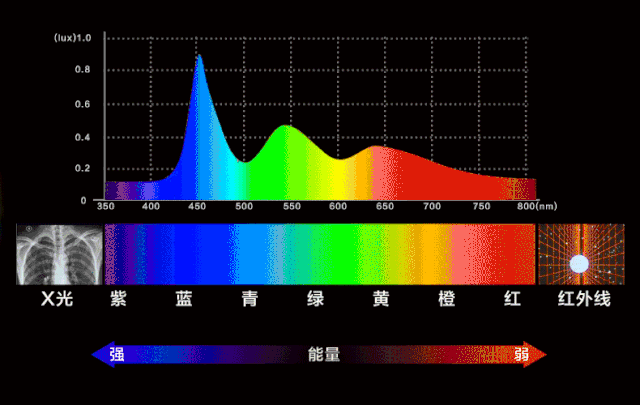
Task: Click the blue peak at 450 nm
Action: pos(198,62)
